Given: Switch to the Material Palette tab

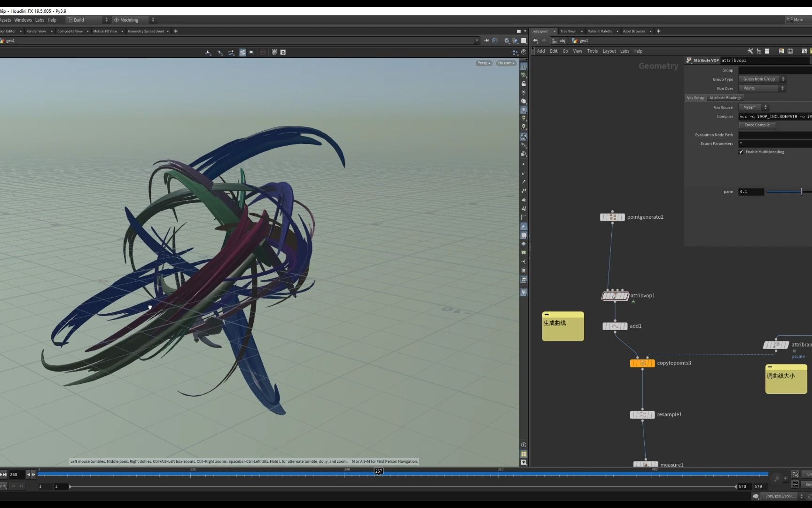Looking at the screenshot, I should pyautogui.click(x=600, y=32).
